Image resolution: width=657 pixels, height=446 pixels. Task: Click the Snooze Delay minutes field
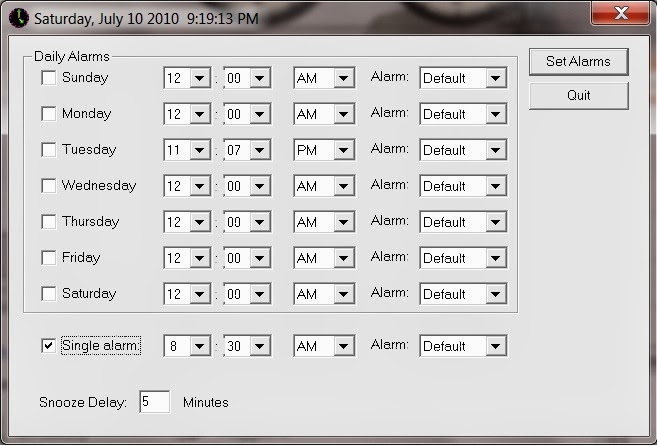(155, 402)
